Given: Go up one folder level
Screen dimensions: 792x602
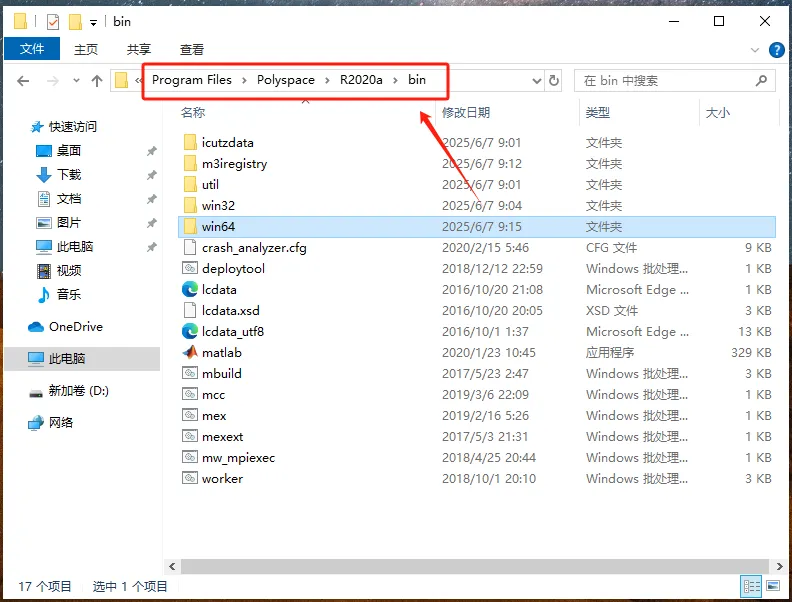Looking at the screenshot, I should tap(97, 81).
